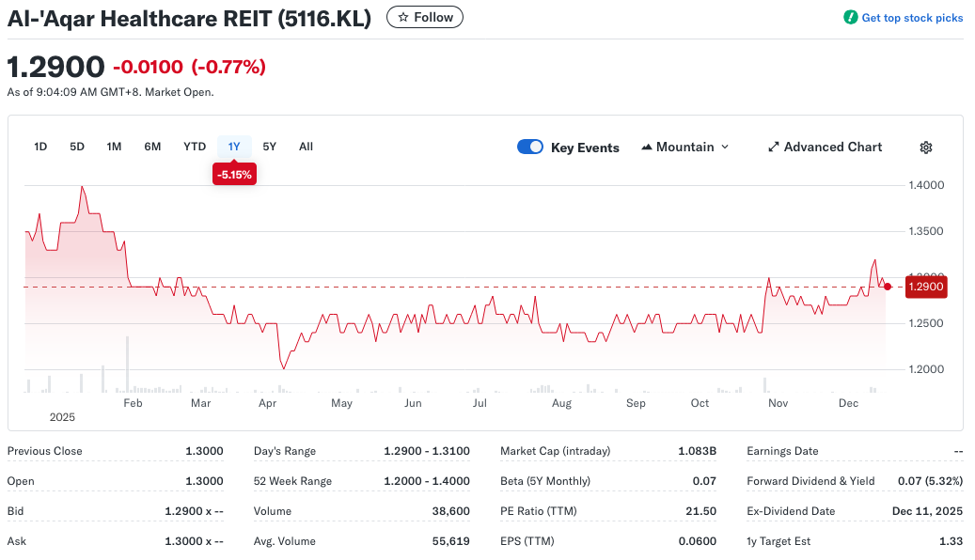Follow Al-'Aqar Healthcare REIT stock
The width and height of the screenshot is (975, 560).
click(425, 17)
